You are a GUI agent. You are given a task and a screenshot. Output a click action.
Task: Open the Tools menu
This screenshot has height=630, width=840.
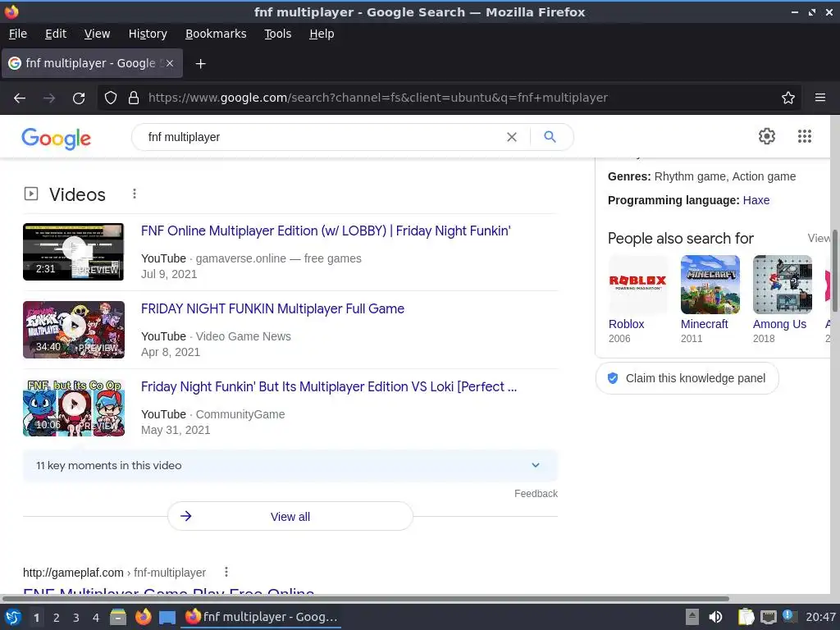277,34
